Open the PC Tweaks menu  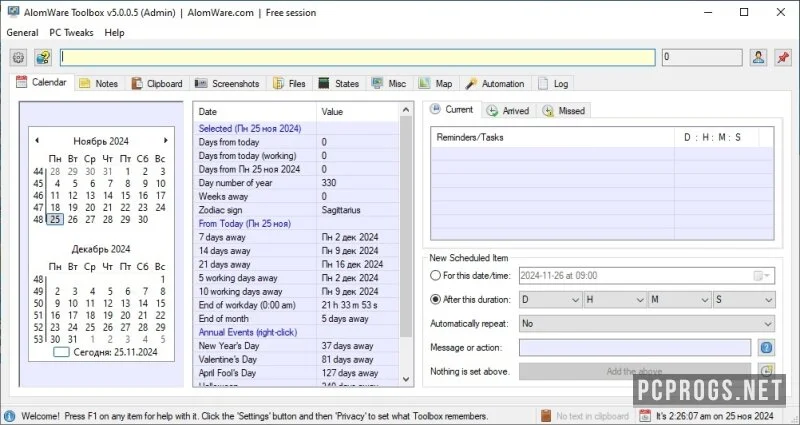click(x=71, y=33)
